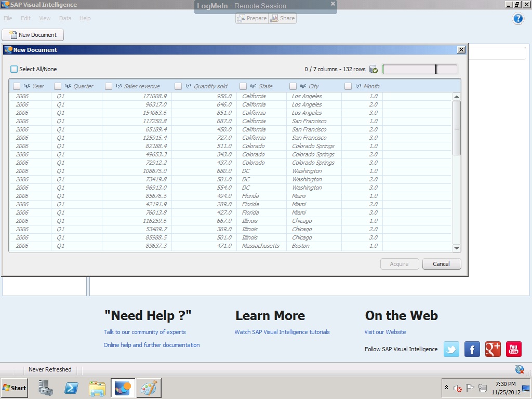The width and height of the screenshot is (532, 399).
Task: Select the cell with sales revenue 154063.6
Action: click(x=137, y=113)
